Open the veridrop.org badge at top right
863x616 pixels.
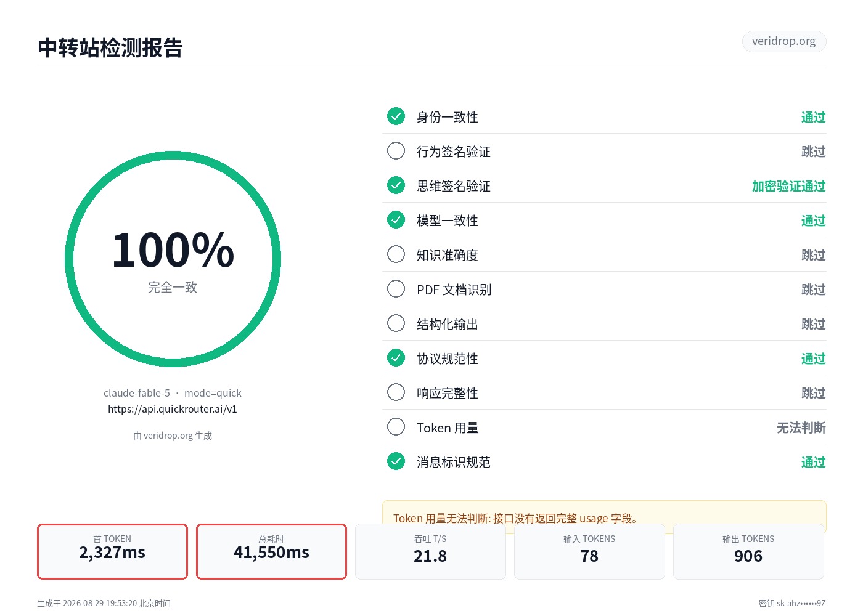784,41
